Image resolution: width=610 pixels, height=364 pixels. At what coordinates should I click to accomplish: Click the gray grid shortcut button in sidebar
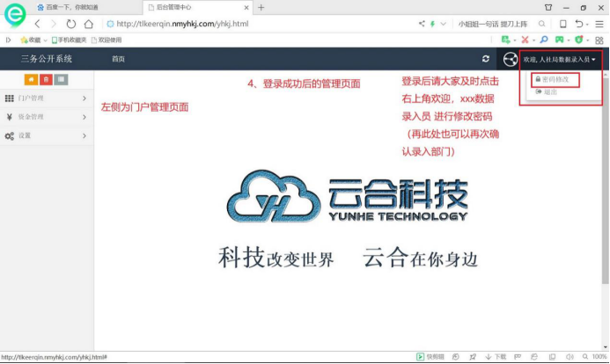[61, 79]
